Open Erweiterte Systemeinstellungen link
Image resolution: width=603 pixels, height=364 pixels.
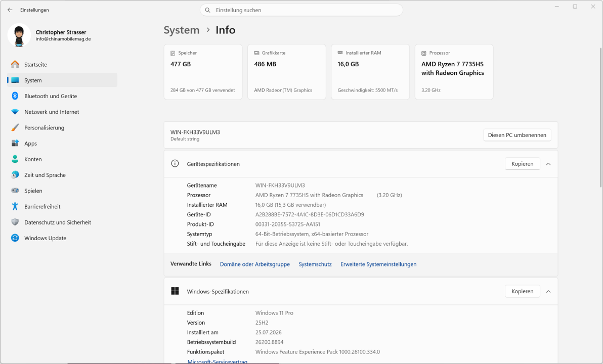click(378, 264)
